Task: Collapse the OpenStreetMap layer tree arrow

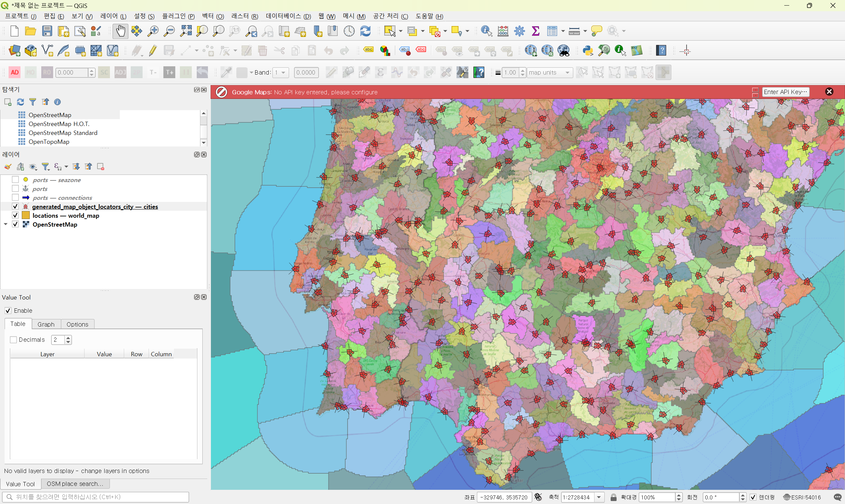Action: click(6, 224)
